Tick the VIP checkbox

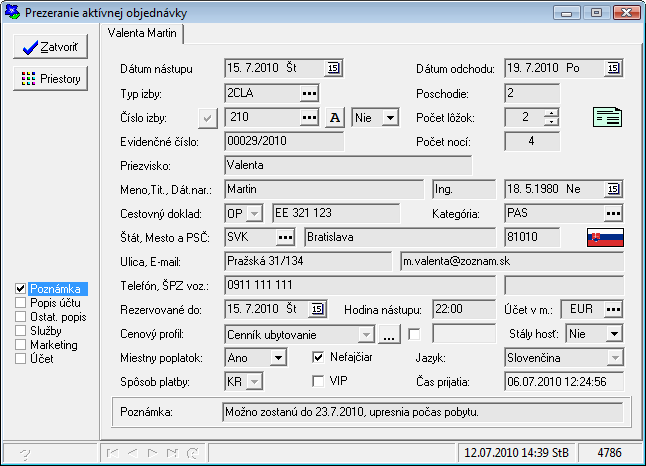pos(318,381)
